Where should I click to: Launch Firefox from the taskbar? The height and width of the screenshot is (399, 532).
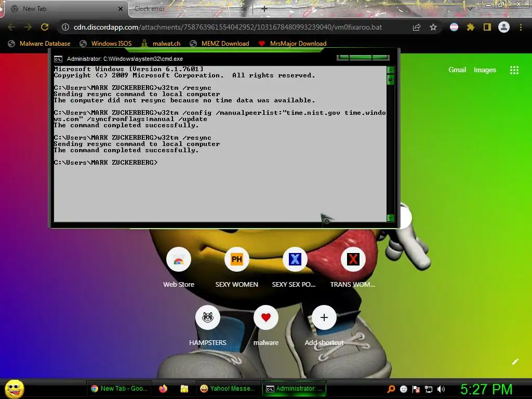pos(163,389)
